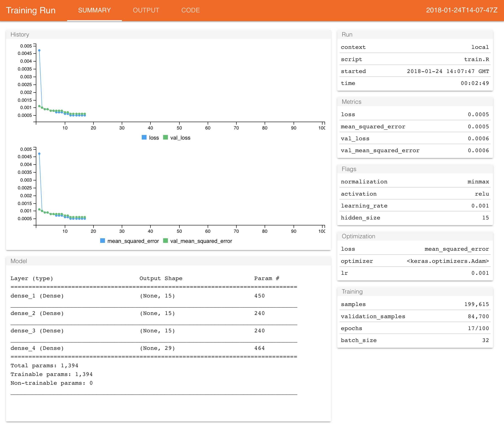Click dense_4 layer row
504x432 pixels.
[x=37, y=348]
